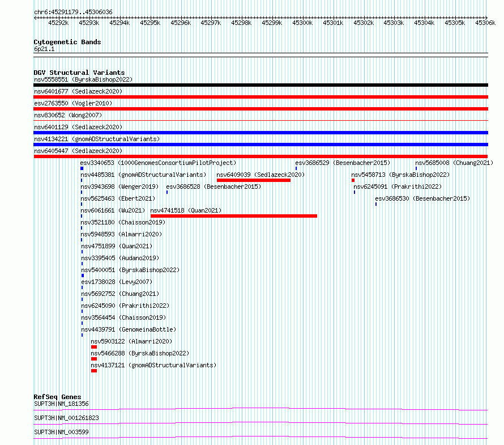Image resolution: width=504 pixels, height=445 pixels.
Task: Click the esv3340653 1000GenomesConsortiumPilotProject label
Action: click(x=158, y=163)
